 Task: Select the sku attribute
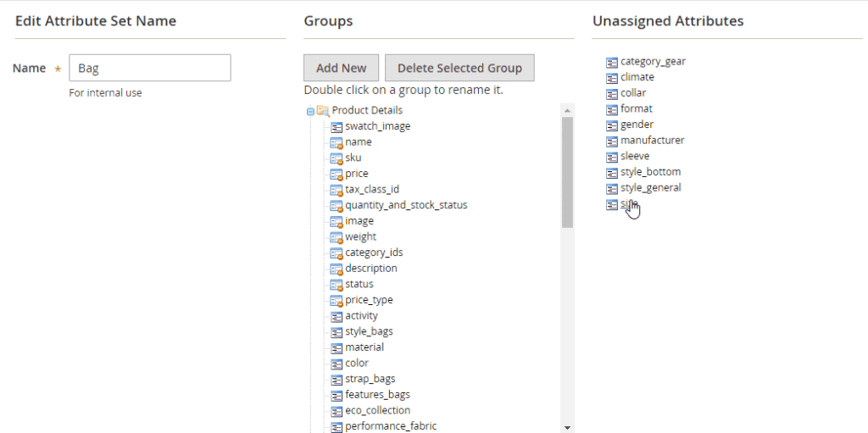point(353,158)
